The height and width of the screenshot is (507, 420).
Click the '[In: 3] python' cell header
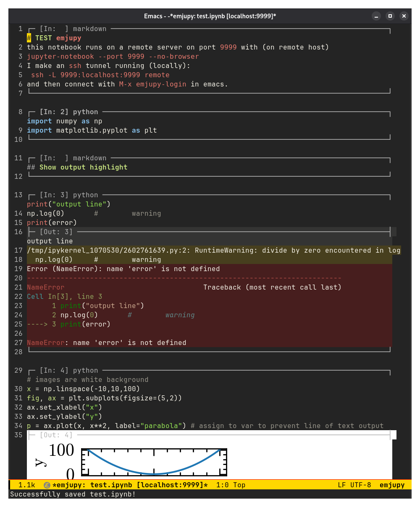pos(69,195)
